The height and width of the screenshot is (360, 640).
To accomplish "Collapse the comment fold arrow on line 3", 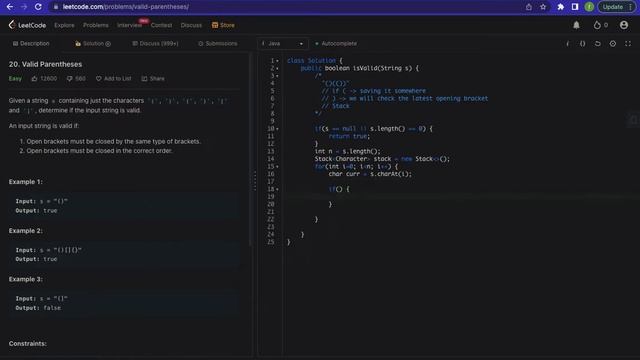I will tap(278, 76).
